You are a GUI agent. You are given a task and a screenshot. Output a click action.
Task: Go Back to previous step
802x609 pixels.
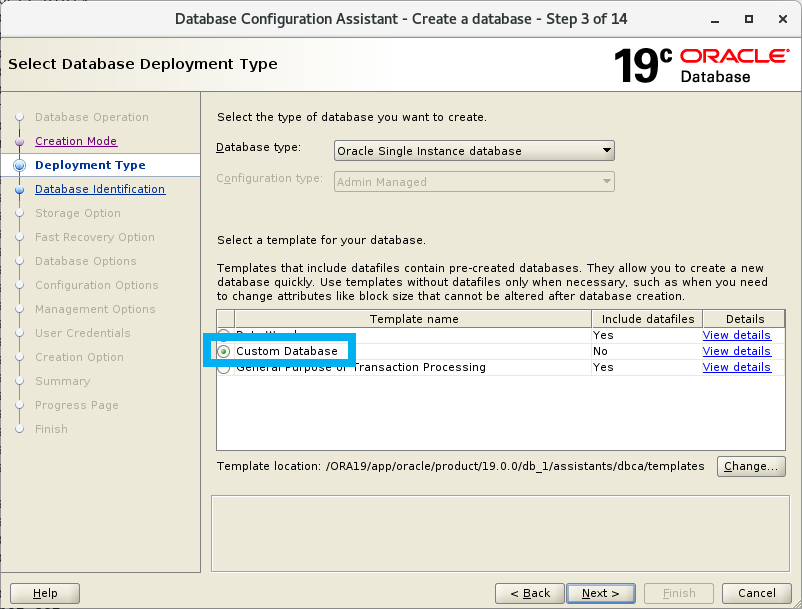530,593
